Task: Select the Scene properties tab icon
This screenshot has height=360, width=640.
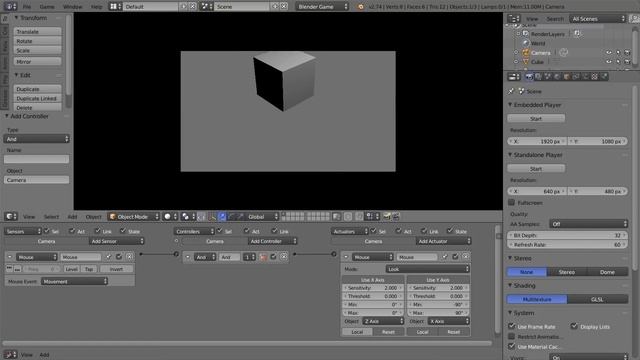Action: pyautogui.click(x=548, y=77)
